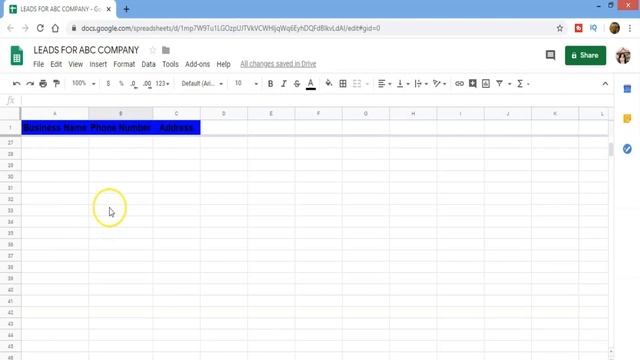Format as percent
Viewport: 640px width, 360px height.
[121, 84]
